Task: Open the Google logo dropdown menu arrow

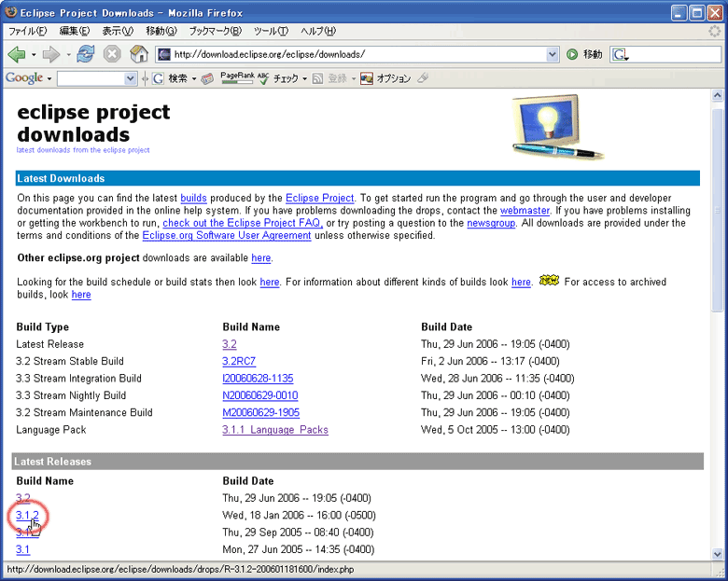Action: [x=49, y=79]
